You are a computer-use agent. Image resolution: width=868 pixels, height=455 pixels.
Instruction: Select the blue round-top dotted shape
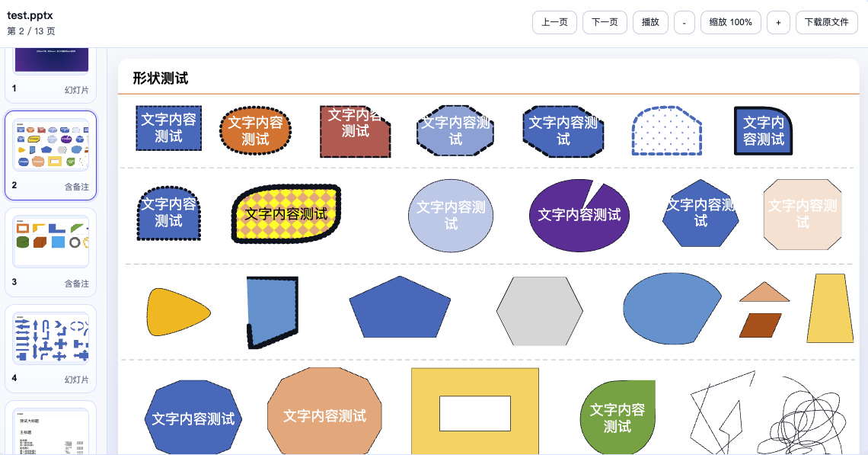click(168, 213)
